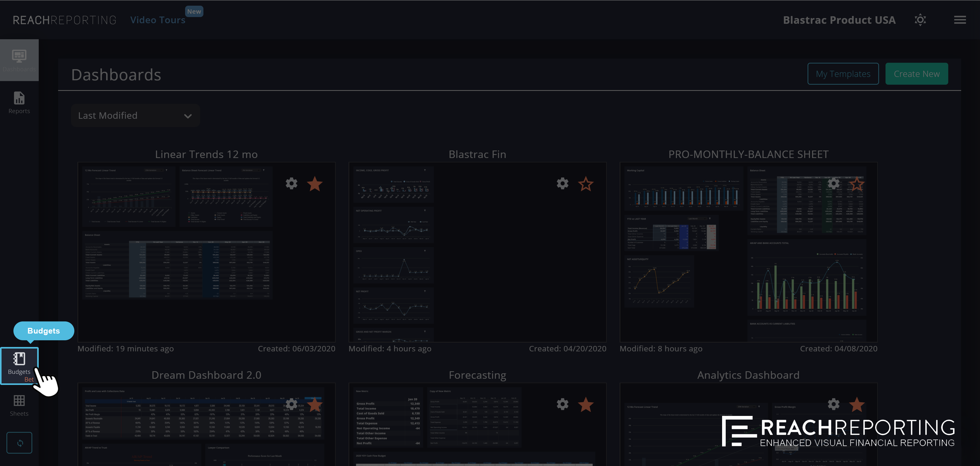The image size is (980, 466).
Task: Open the PRO-MONTHLY-BALANCE SHEET thumbnail
Action: (748, 252)
